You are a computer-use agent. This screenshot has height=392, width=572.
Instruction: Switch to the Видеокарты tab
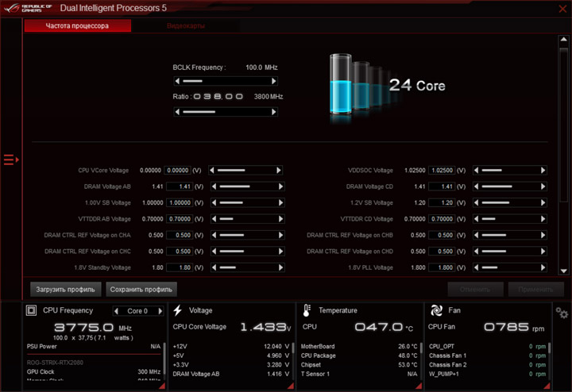(186, 26)
